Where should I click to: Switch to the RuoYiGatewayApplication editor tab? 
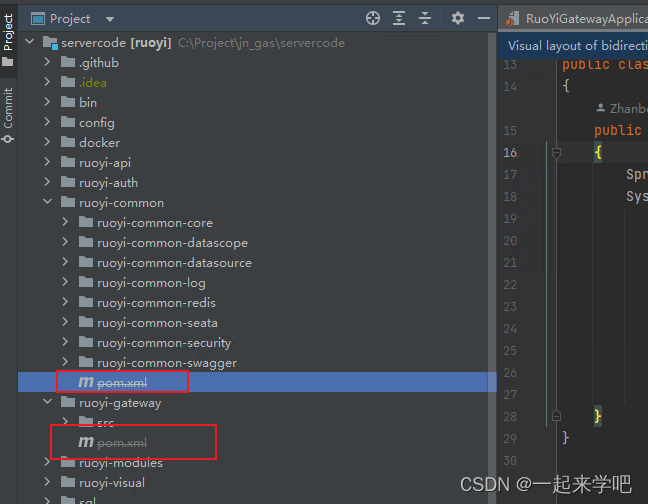pos(577,19)
